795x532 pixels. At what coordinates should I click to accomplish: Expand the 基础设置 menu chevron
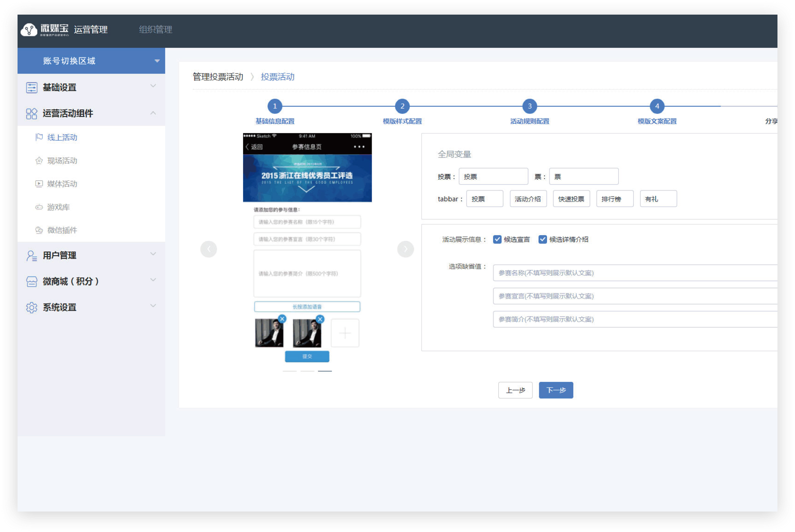(153, 86)
